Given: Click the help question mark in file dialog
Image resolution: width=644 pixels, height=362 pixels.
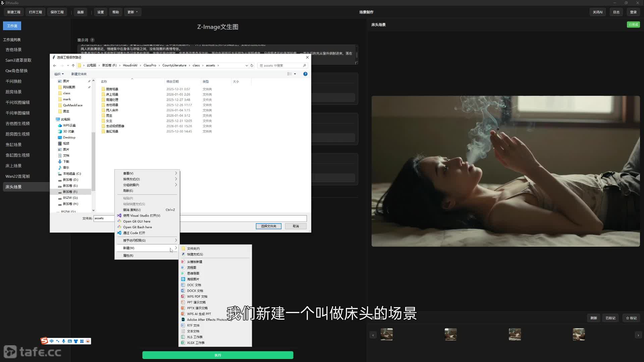Looking at the screenshot, I should click(x=305, y=74).
